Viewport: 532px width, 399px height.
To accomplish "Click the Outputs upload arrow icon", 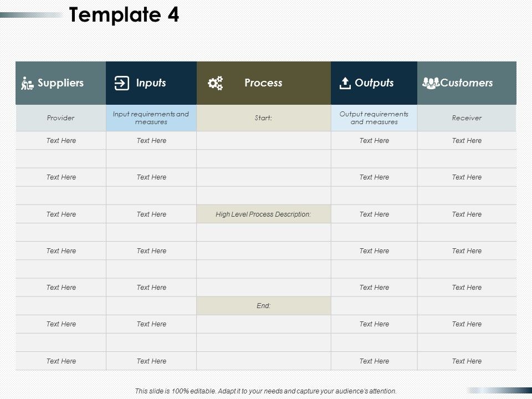I will pyautogui.click(x=345, y=83).
